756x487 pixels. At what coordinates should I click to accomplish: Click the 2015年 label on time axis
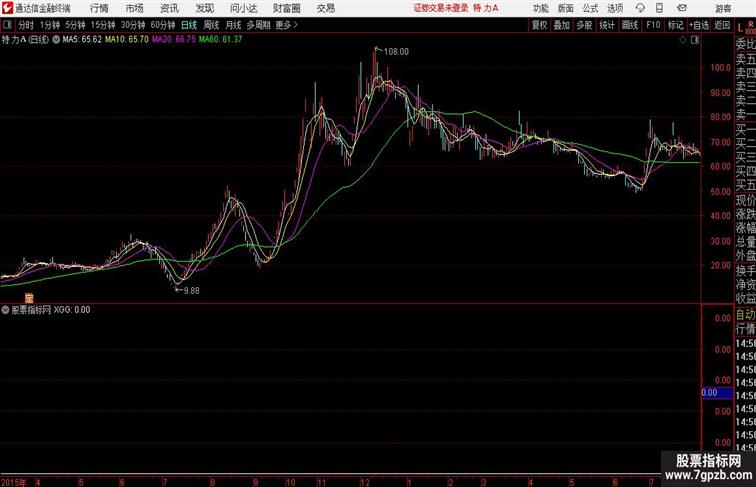coord(14,482)
